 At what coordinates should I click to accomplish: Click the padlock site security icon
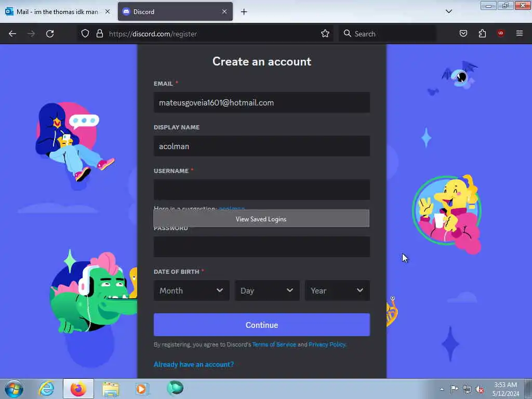click(99, 34)
